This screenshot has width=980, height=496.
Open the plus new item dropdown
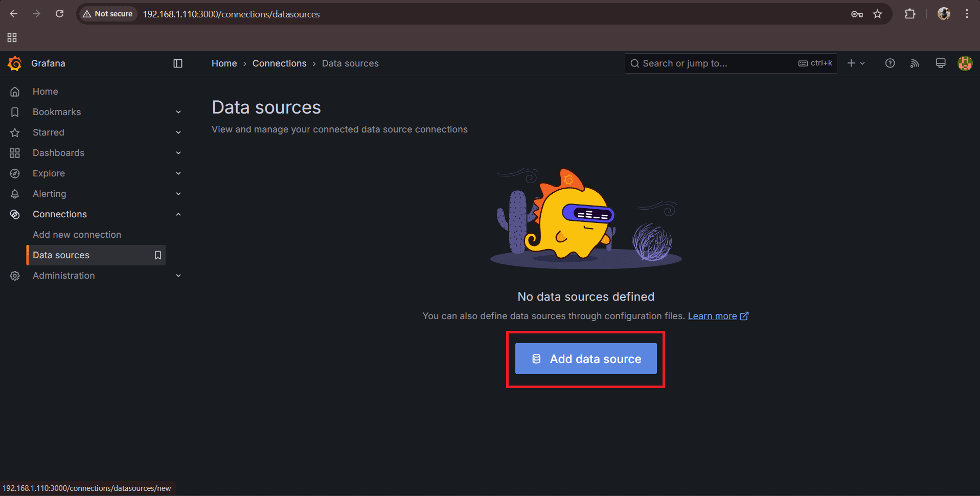point(856,63)
